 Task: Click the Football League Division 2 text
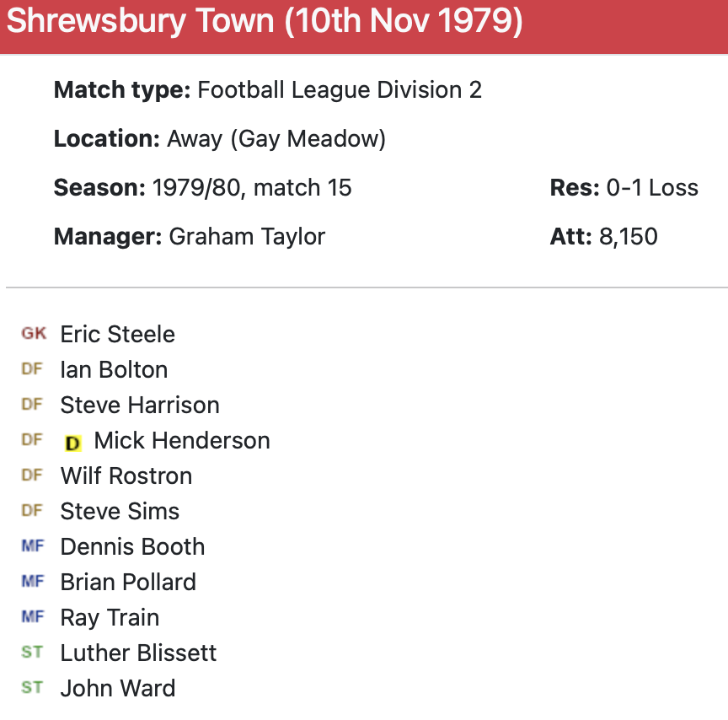(340, 90)
